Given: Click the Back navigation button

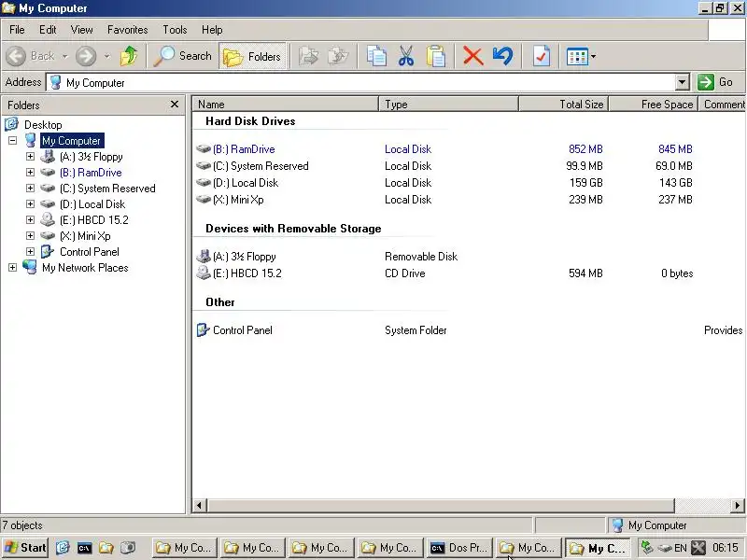Looking at the screenshot, I should click(31, 56).
